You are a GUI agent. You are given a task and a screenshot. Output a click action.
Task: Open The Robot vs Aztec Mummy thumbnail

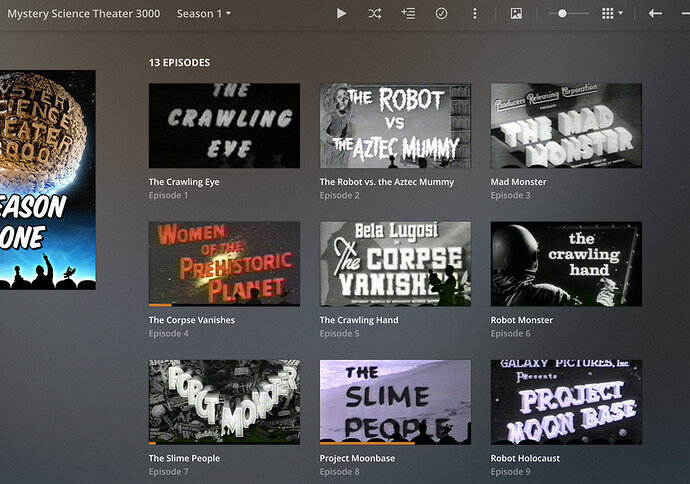click(x=395, y=126)
